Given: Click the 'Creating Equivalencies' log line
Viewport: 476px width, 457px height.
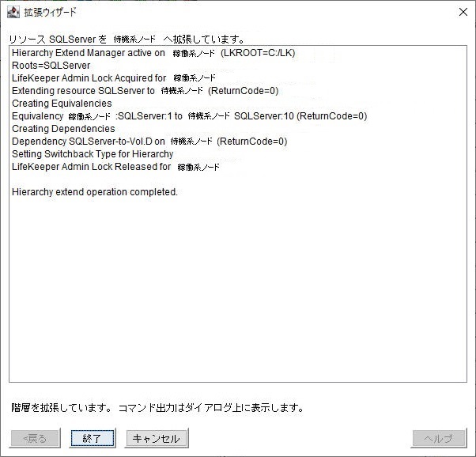Looking at the screenshot, I should tap(62, 104).
